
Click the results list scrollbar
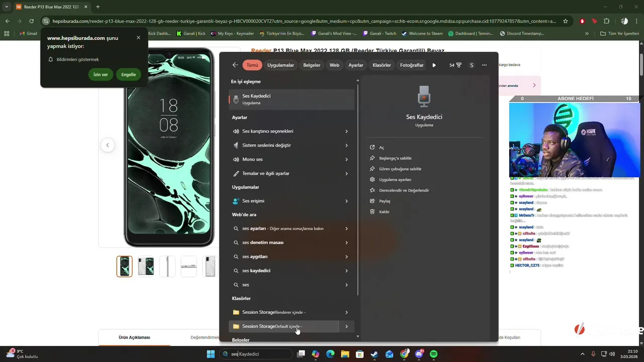pyautogui.click(x=358, y=189)
